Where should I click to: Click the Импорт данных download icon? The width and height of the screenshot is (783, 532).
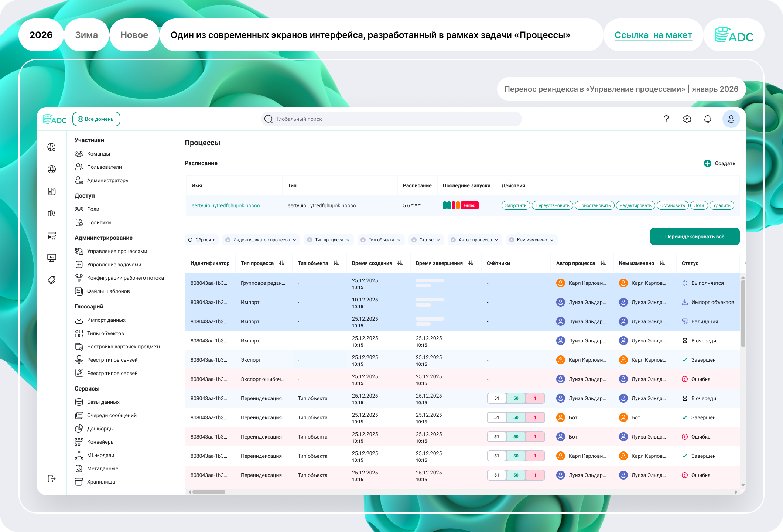pyautogui.click(x=79, y=320)
